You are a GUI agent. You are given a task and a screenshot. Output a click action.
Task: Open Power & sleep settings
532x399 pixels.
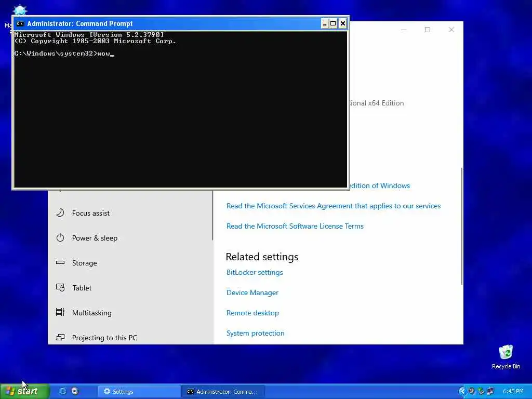[x=130, y=238]
